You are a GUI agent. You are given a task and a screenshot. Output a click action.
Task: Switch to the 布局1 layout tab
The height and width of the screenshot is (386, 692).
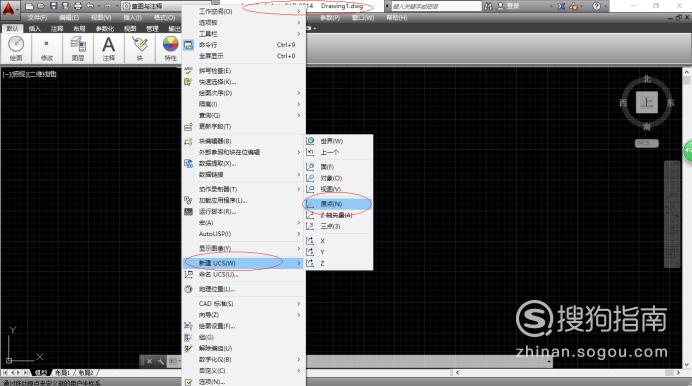click(62, 373)
